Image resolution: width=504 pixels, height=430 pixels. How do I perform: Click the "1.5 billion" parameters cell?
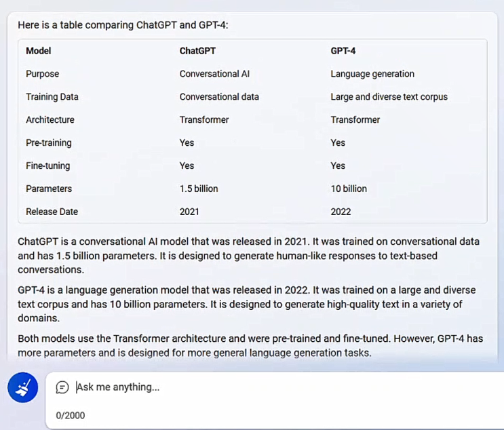click(199, 189)
